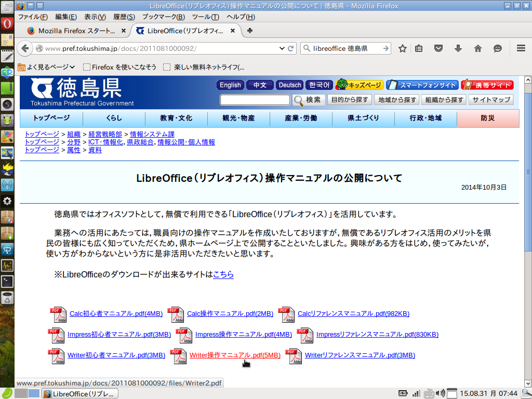Open the ICT・情報化 breadcrumb link

coord(105,142)
